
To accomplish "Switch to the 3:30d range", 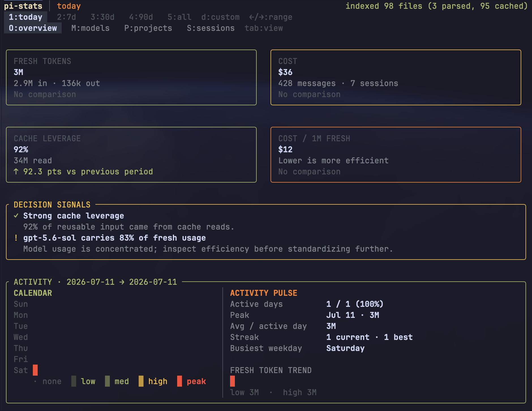I will click(102, 17).
